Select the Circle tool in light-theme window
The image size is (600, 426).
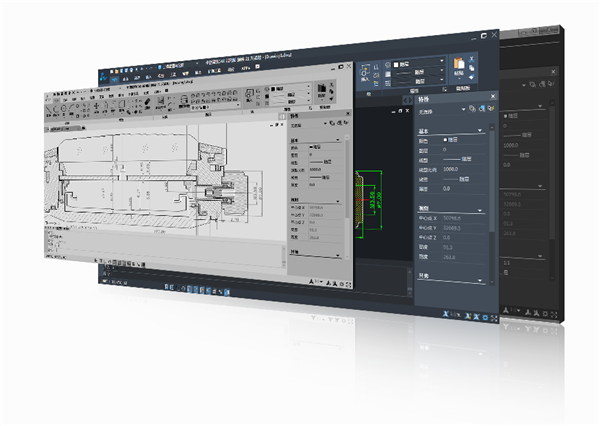[x=64, y=110]
